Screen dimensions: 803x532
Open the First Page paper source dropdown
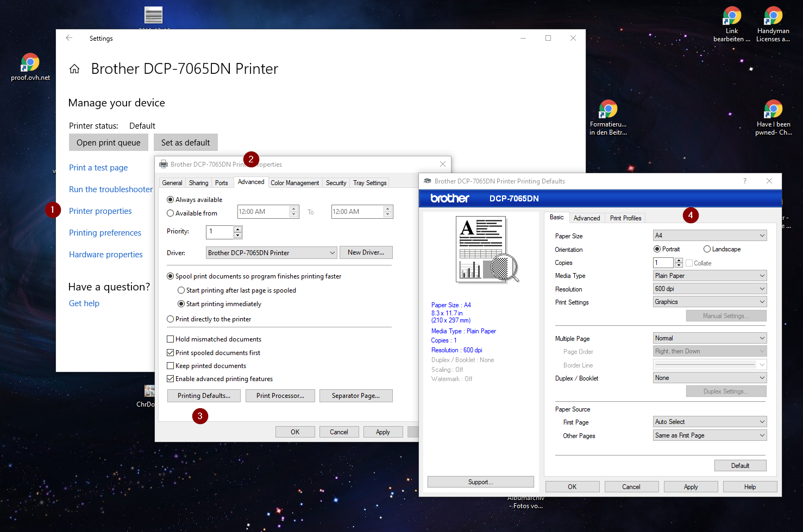[710, 422]
